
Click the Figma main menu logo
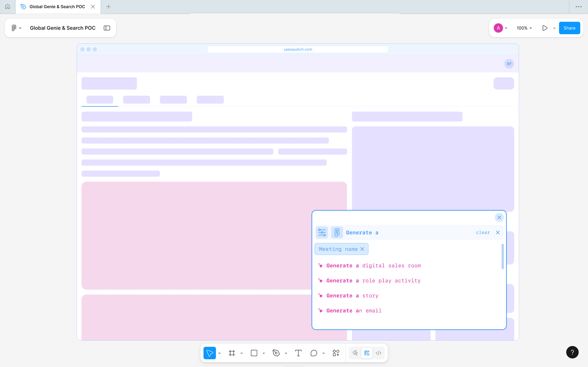pyautogui.click(x=14, y=28)
